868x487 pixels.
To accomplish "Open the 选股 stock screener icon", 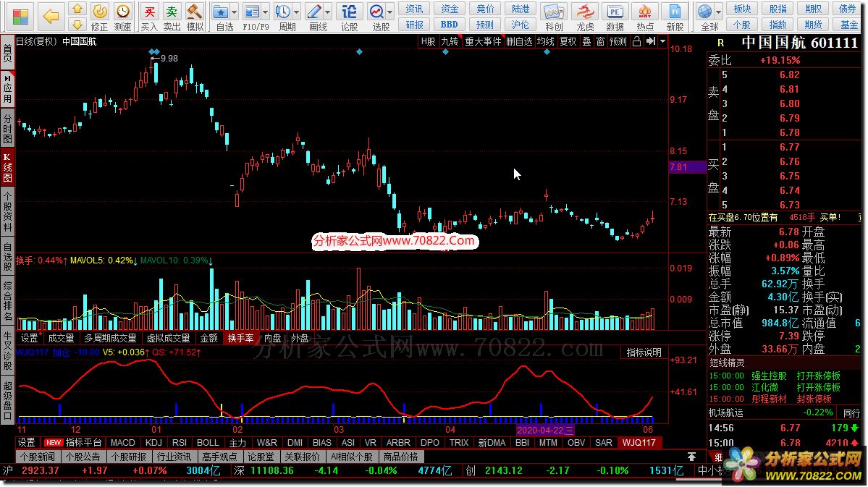I will coord(376,12).
